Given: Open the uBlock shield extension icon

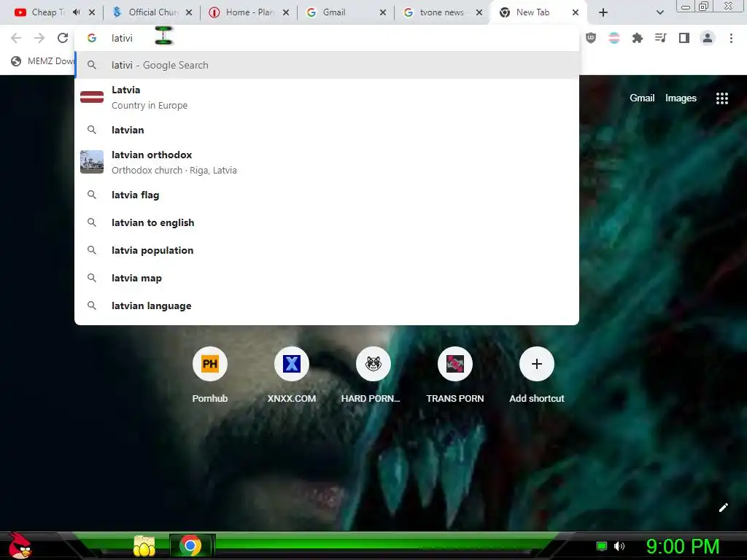Looking at the screenshot, I should 591,38.
